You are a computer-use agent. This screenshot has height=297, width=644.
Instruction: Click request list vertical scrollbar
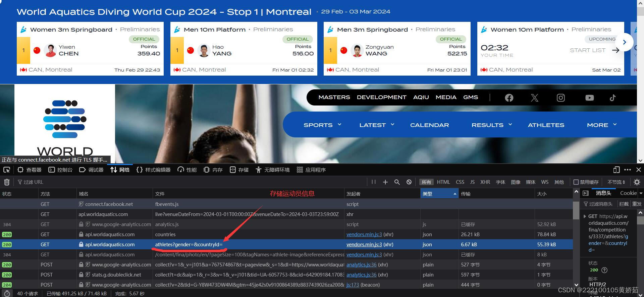pos(576,210)
